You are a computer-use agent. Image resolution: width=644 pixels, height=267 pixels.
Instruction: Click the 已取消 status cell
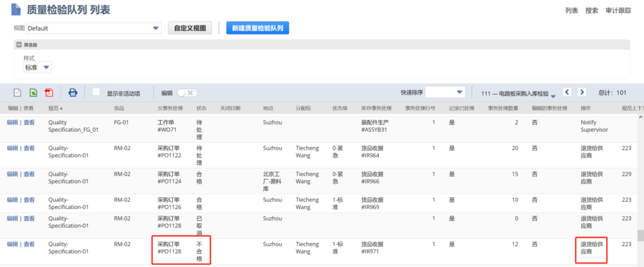[x=199, y=225]
